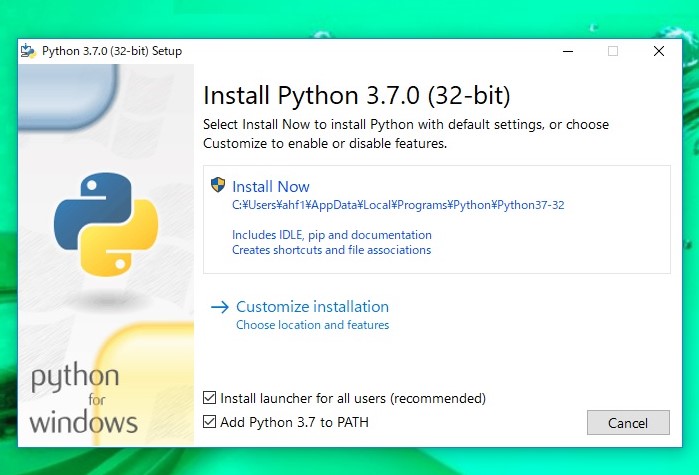This screenshot has width=699, height=475.
Task: Click the 'Install Python 3.7.0 (32-bit)' heading
Action: 357,95
